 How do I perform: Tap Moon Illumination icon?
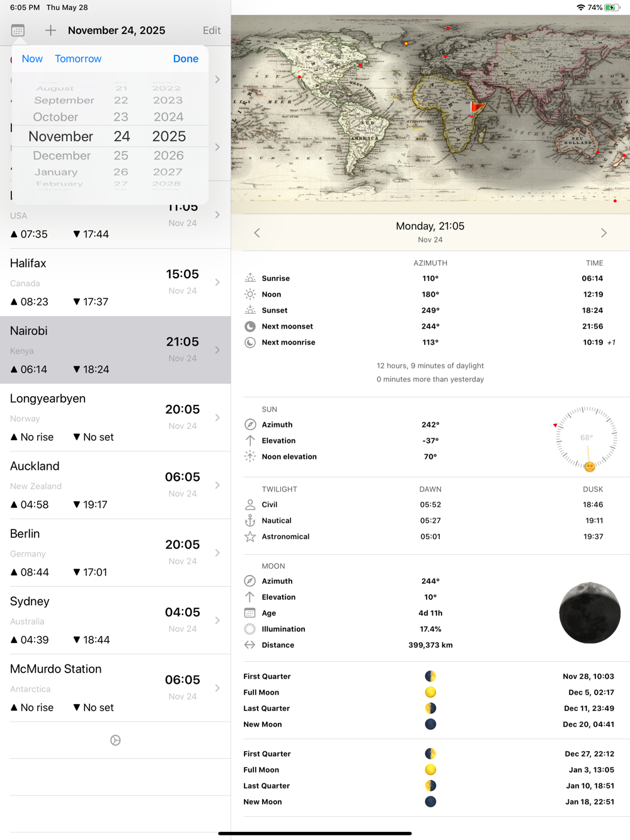tap(250, 629)
